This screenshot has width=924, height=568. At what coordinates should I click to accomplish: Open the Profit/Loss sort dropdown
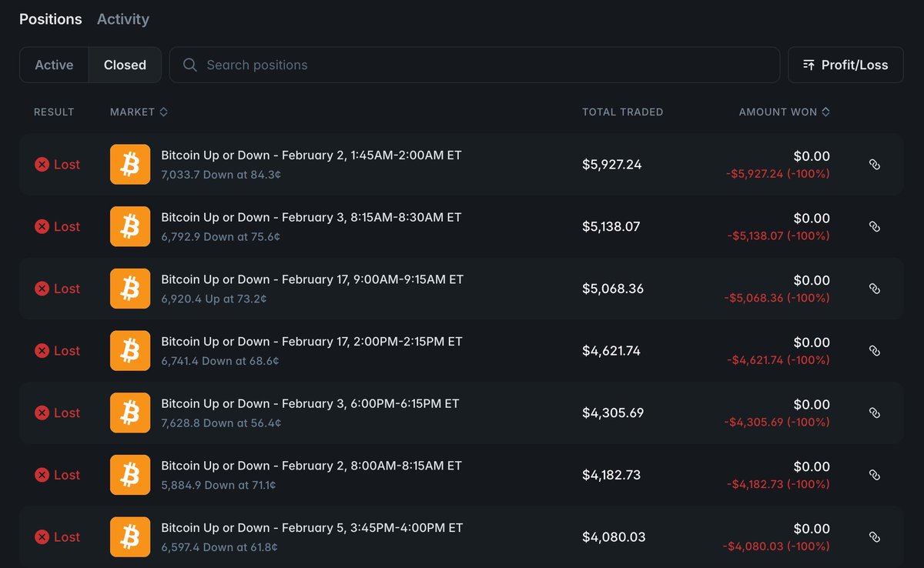click(x=845, y=65)
